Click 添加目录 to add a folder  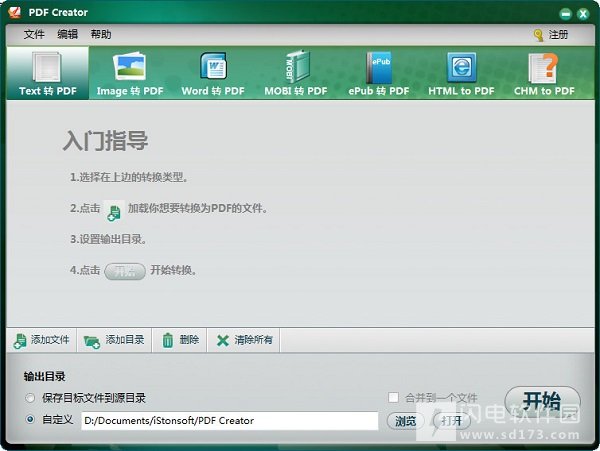coord(114,340)
